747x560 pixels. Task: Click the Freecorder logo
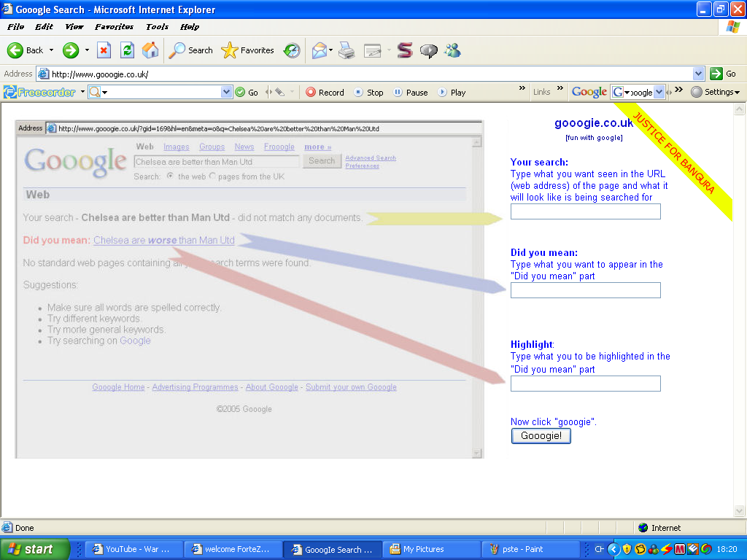coord(40,92)
